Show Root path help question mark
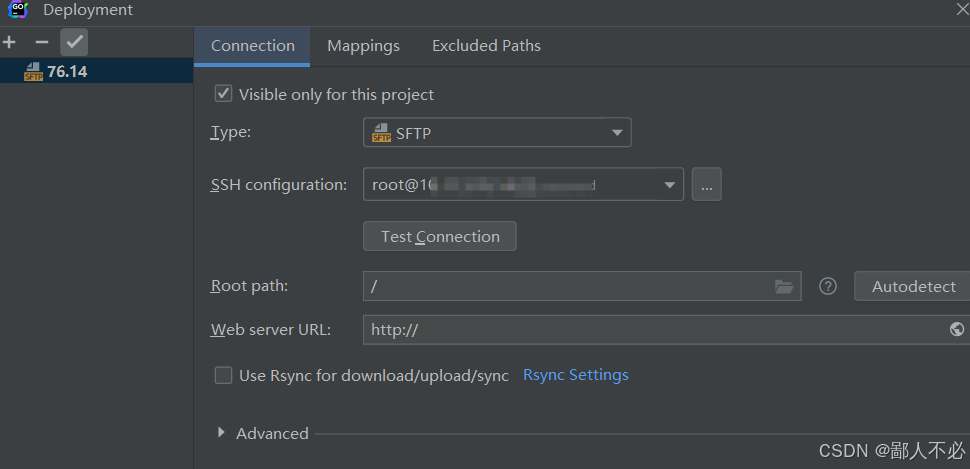The width and height of the screenshot is (970, 469). [828, 286]
